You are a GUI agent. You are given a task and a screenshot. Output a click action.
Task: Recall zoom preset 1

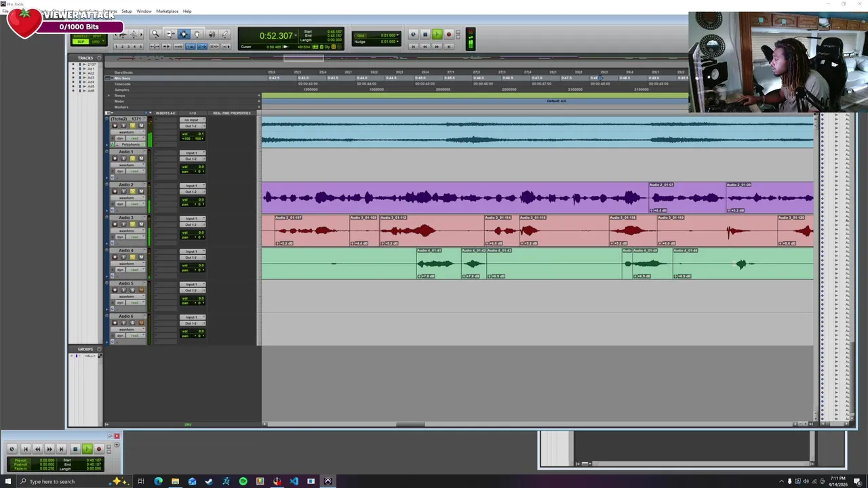116,47
